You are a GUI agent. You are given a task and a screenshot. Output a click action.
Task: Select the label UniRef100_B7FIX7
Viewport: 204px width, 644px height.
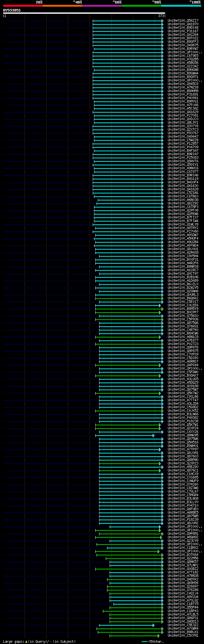click(183, 217)
